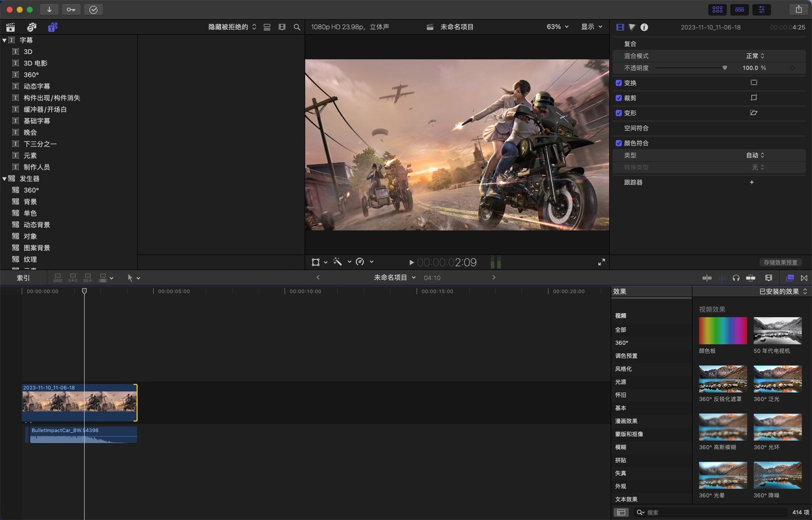
Task: Select the 50 年代电视机 effect thumbnail
Action: click(777, 331)
